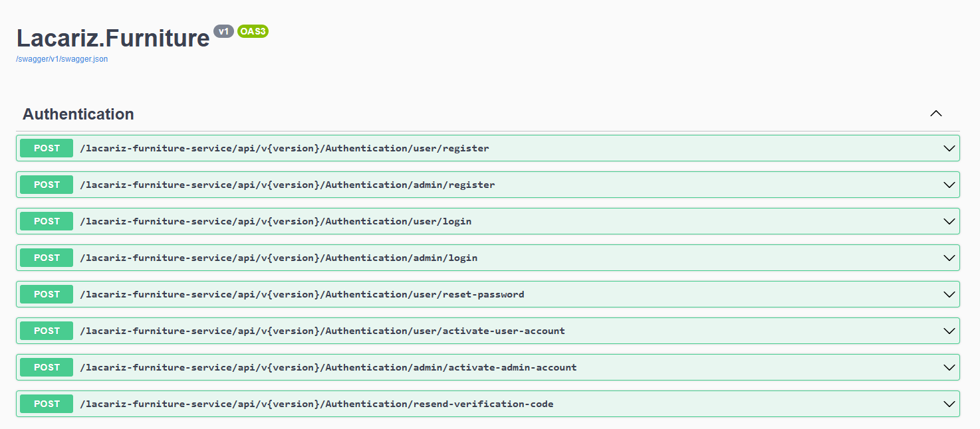
Task: Expand the user/register endpoint chevron
Action: tap(949, 148)
